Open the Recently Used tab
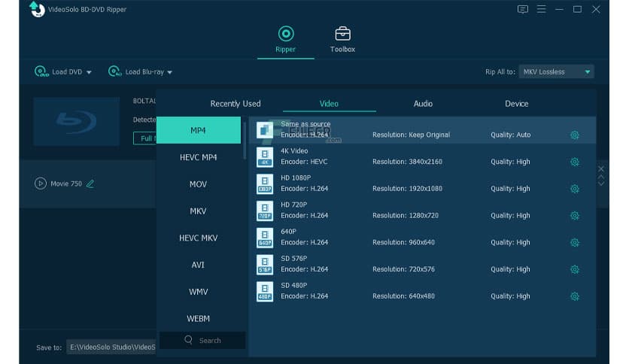The width and height of the screenshot is (629, 364). click(x=235, y=104)
